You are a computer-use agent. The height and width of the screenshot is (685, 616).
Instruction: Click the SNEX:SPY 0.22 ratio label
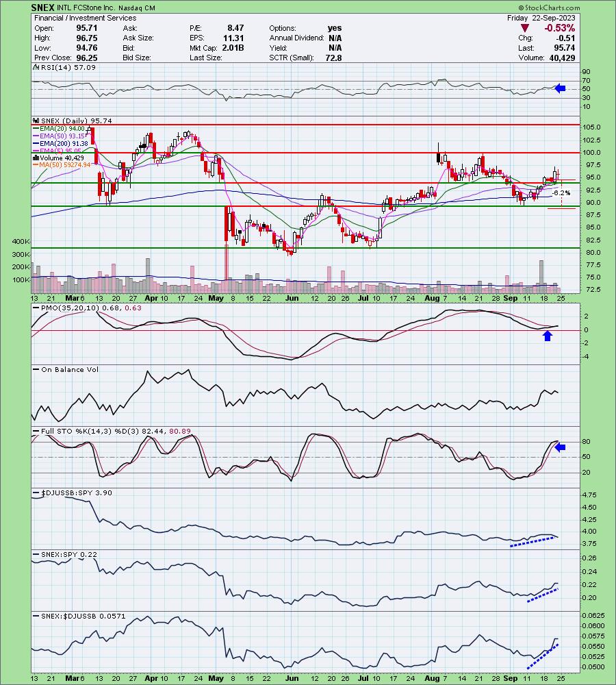pyautogui.click(x=66, y=554)
